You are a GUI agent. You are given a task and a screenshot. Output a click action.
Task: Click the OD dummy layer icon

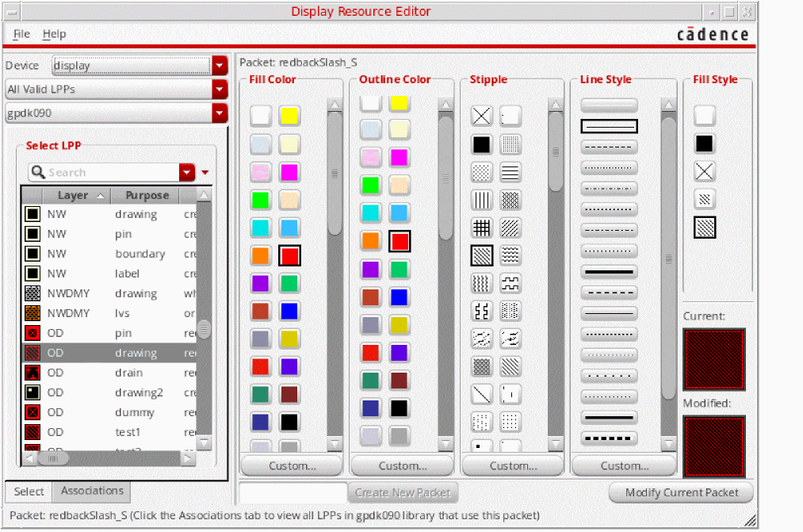[x=33, y=412]
